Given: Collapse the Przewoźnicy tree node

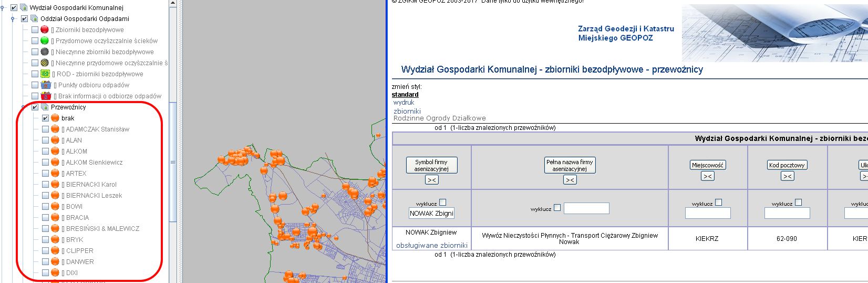Looking at the screenshot, I should [x=24, y=107].
